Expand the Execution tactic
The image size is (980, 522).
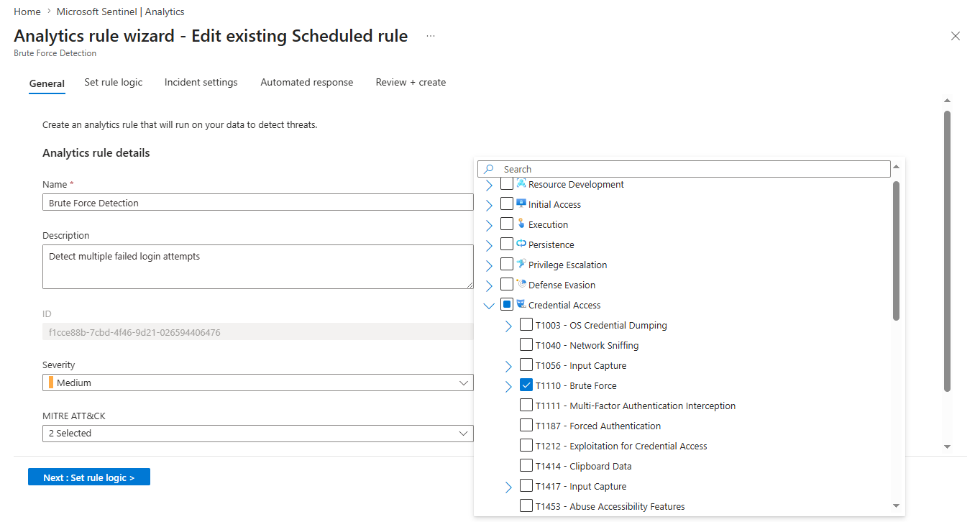point(489,225)
